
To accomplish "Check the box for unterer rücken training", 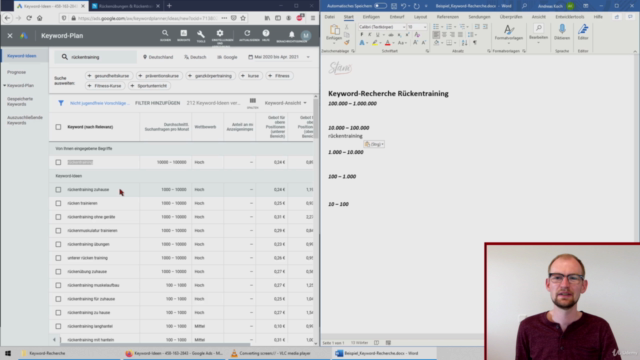I will (58, 258).
